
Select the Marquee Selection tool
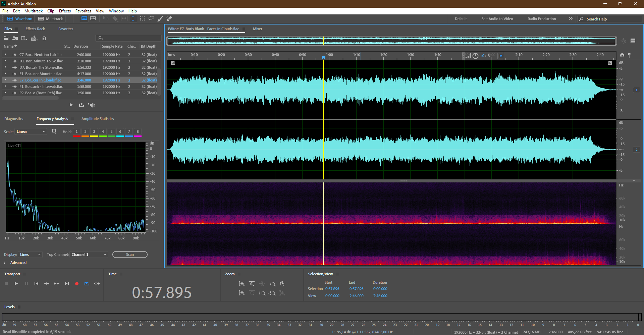[143, 19]
